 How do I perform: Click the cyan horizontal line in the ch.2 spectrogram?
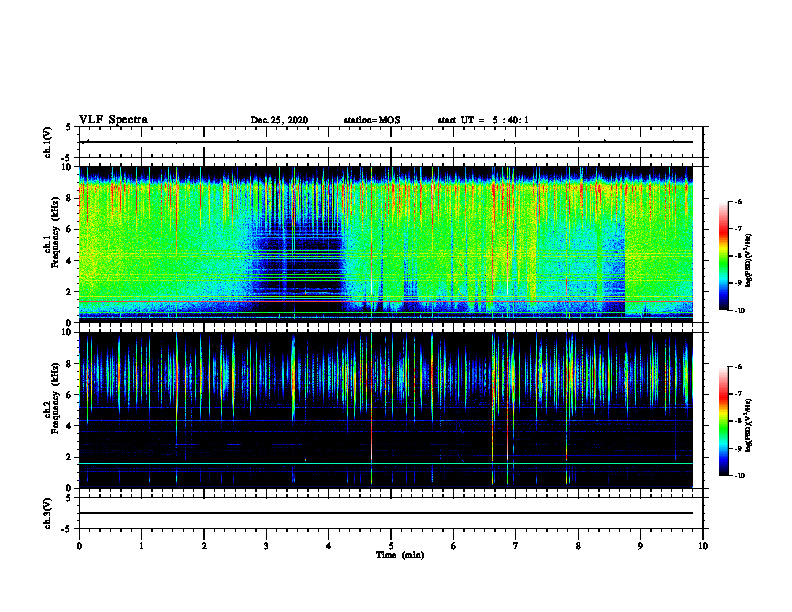(386, 464)
